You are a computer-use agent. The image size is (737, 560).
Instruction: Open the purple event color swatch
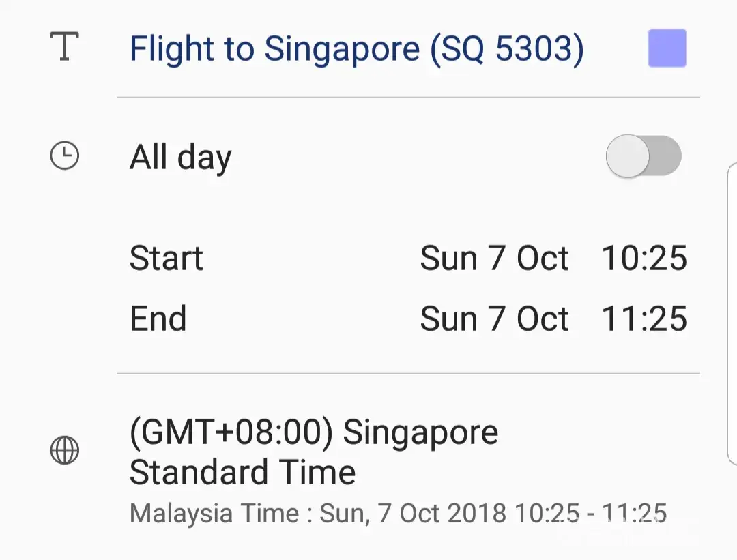pos(667,48)
